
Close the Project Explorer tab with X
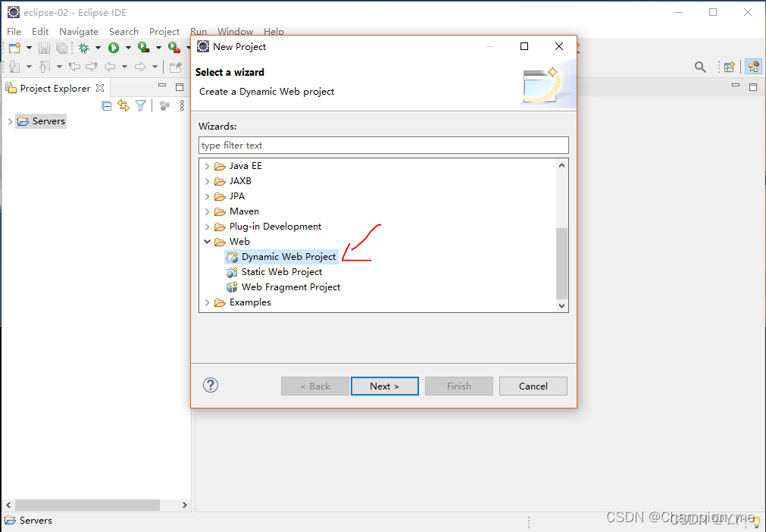tap(100, 88)
